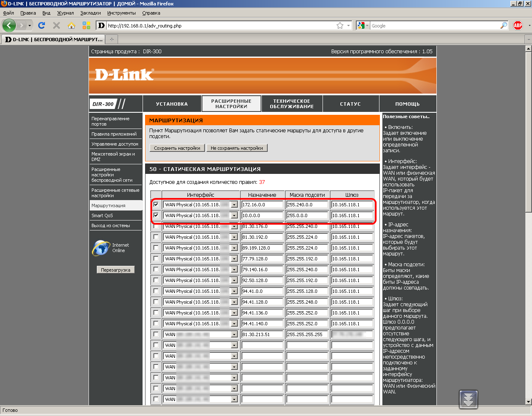Show the list-all-tabs arrow at tab bar end
Viewport: 532px width, 416px height.
click(528, 40)
